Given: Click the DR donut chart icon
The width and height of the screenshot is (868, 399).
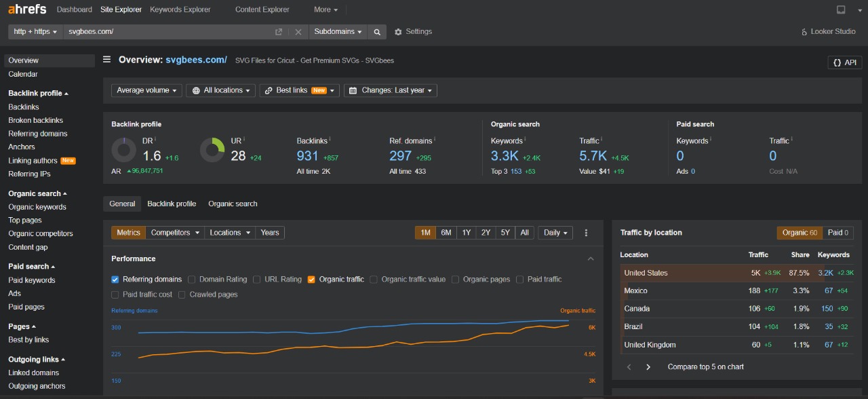Looking at the screenshot, I should [124, 150].
